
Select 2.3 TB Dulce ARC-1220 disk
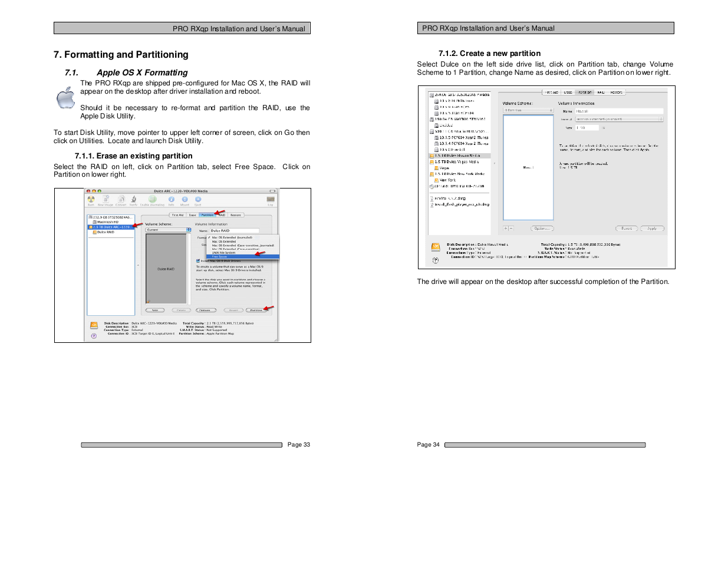(x=111, y=227)
